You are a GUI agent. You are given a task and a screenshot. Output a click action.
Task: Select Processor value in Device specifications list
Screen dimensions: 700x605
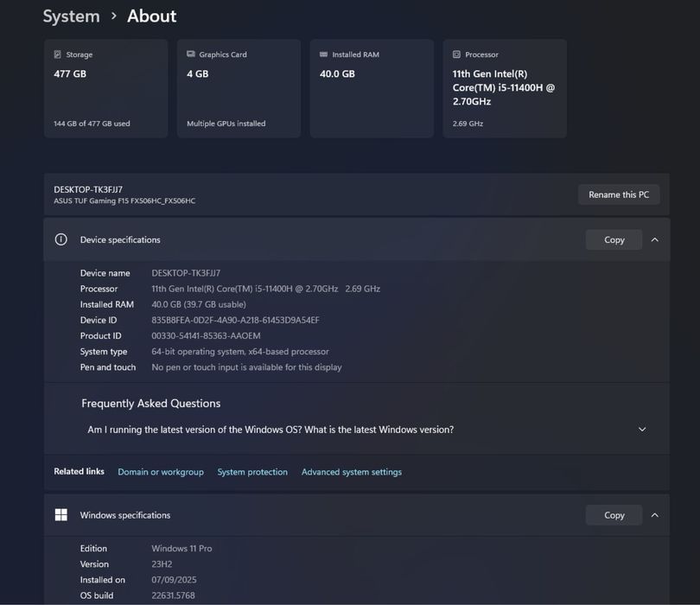pos(265,289)
